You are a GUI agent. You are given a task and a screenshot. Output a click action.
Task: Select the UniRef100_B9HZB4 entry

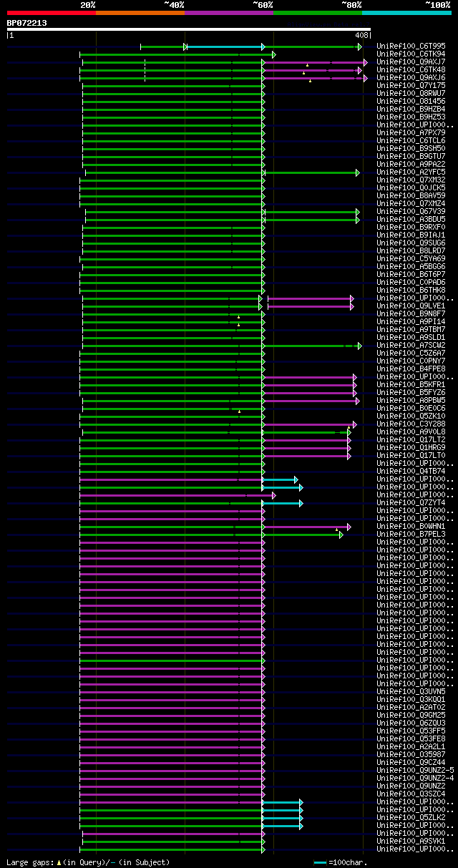411,109
